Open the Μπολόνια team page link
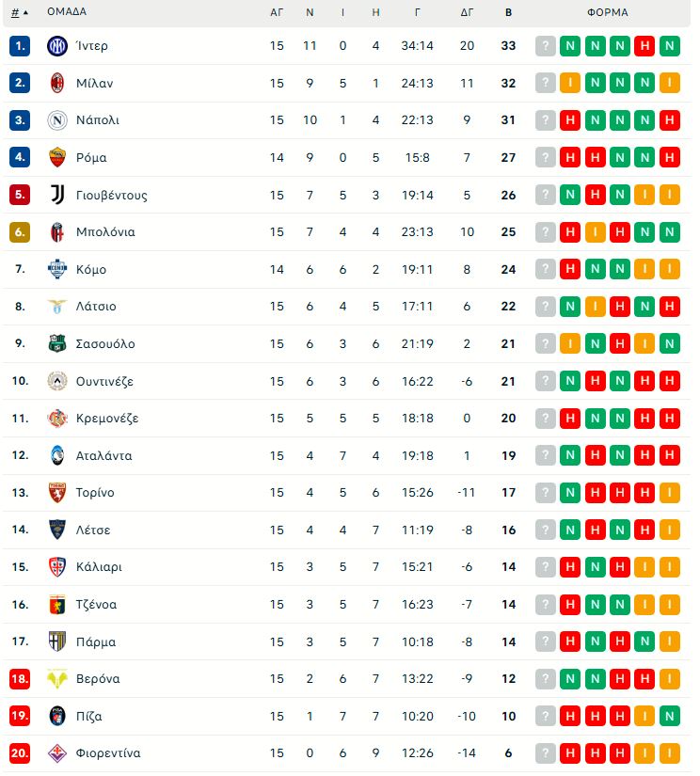 click(105, 232)
